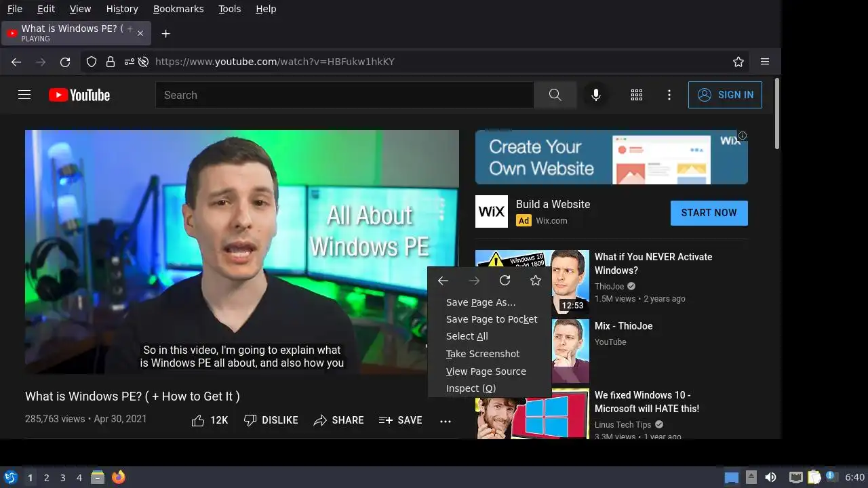Click the Dislike button
This screenshot has width=868, height=488.
point(271,420)
